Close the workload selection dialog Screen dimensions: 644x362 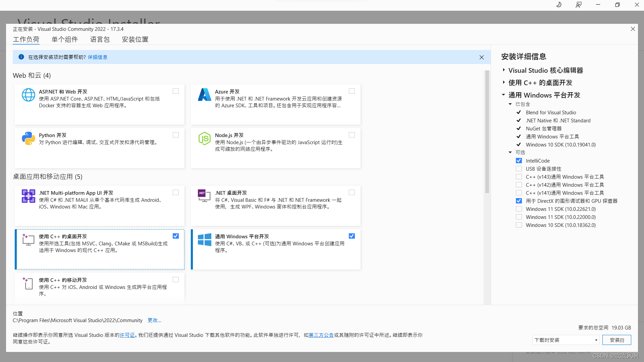(633, 29)
